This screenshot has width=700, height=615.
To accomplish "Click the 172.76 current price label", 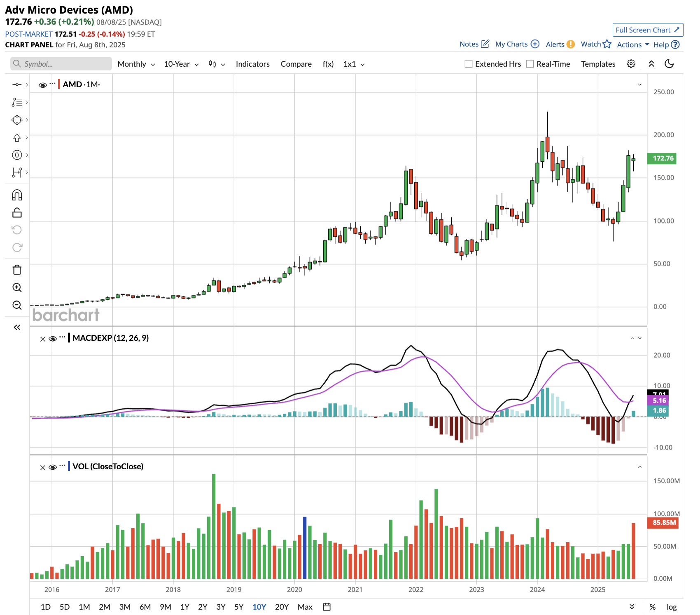I will [x=662, y=158].
